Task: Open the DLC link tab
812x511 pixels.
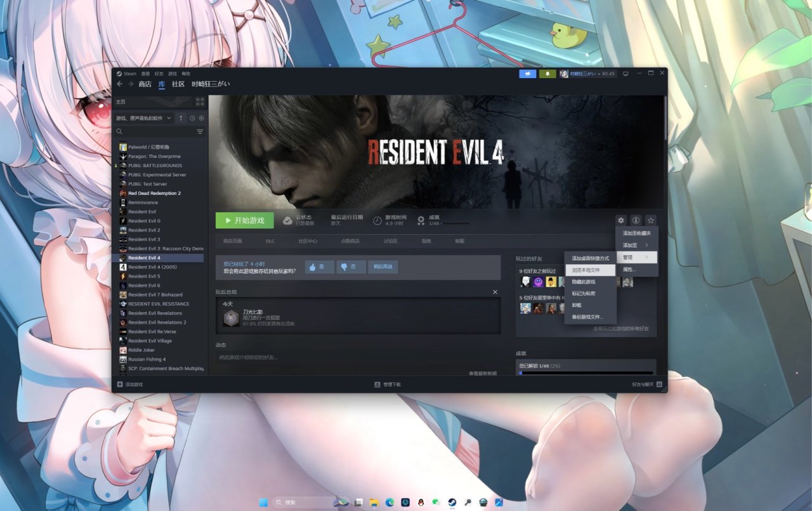Action: (270, 241)
